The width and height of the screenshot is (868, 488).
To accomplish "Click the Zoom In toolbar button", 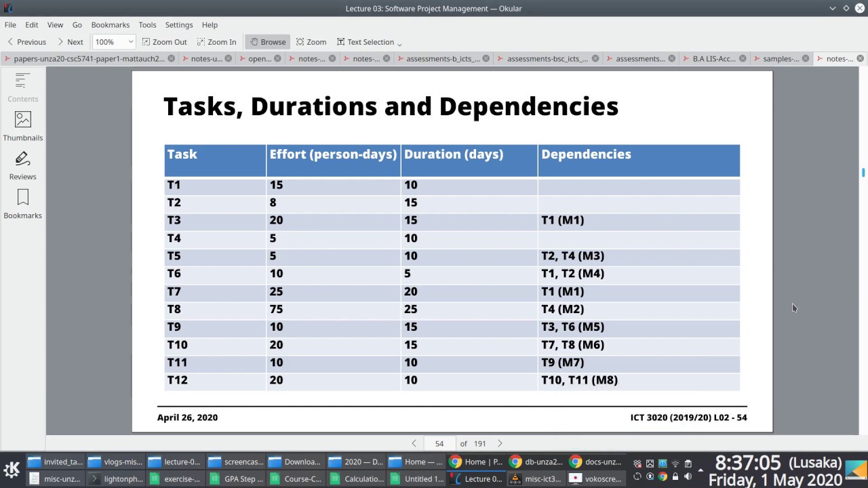I will pyautogui.click(x=217, y=42).
